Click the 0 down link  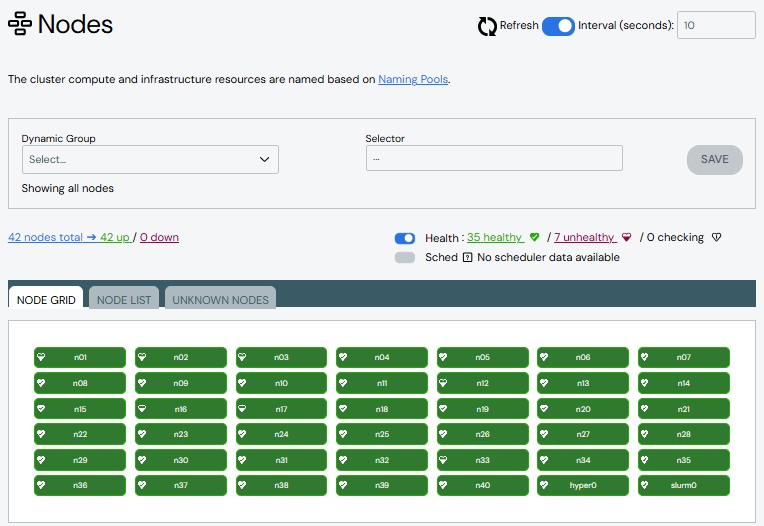(159, 237)
